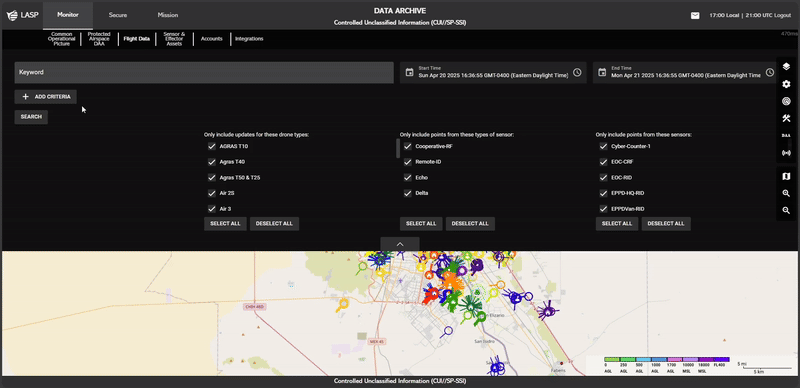800x388 pixels.
Task: Toggle the EOC-RID sensor checkbox
Action: [x=604, y=178]
